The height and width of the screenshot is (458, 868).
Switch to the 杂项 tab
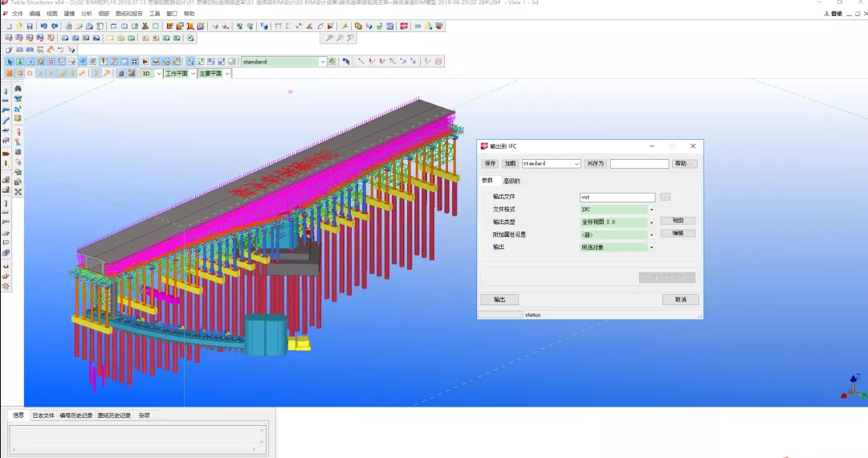click(x=144, y=415)
